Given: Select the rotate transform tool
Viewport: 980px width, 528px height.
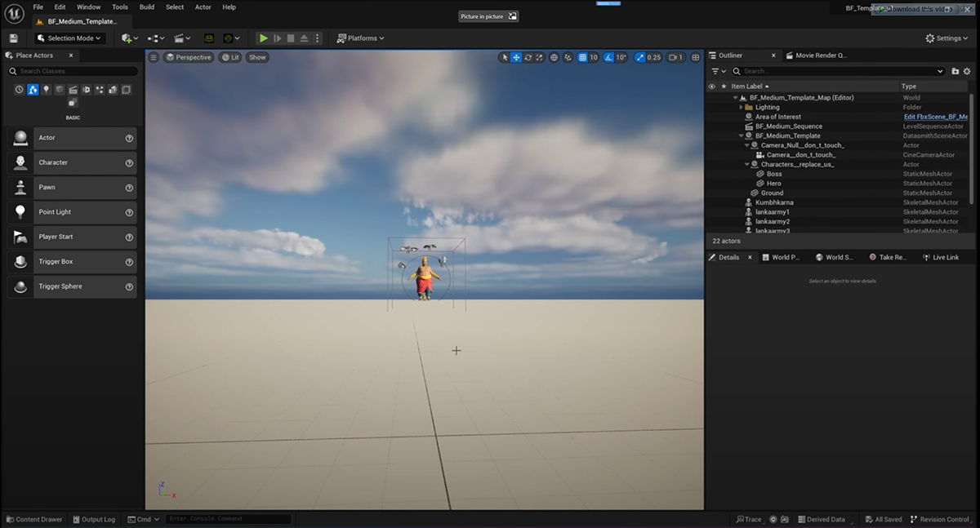Looking at the screenshot, I should point(528,57).
